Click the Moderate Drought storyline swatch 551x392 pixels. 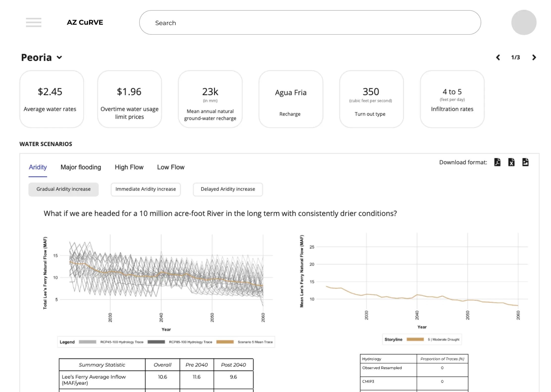point(415,340)
